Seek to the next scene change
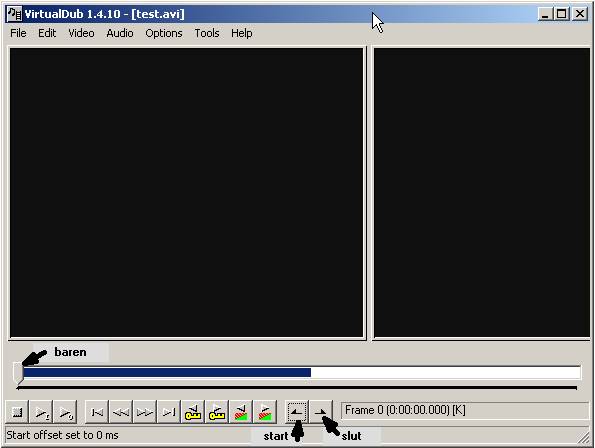Image resolution: width=595 pixels, height=448 pixels. pyautogui.click(x=264, y=412)
